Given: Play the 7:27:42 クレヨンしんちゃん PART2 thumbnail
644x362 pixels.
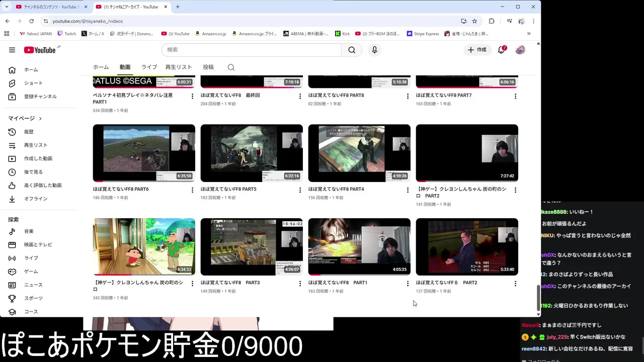Looking at the screenshot, I should pyautogui.click(x=467, y=153).
